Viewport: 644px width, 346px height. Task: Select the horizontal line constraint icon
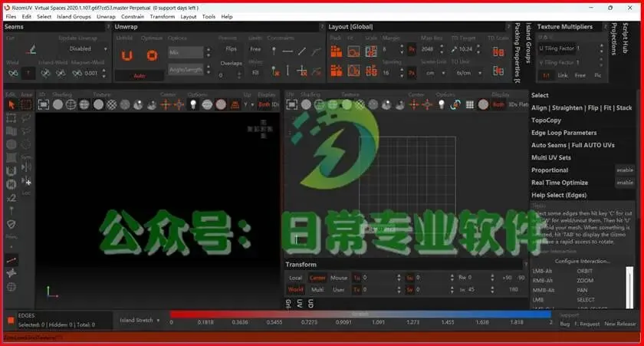(x=287, y=51)
